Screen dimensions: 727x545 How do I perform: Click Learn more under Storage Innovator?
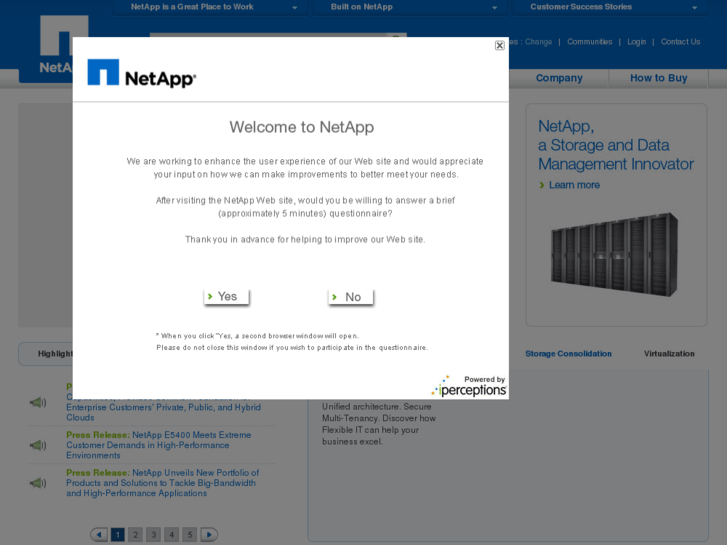tap(574, 185)
